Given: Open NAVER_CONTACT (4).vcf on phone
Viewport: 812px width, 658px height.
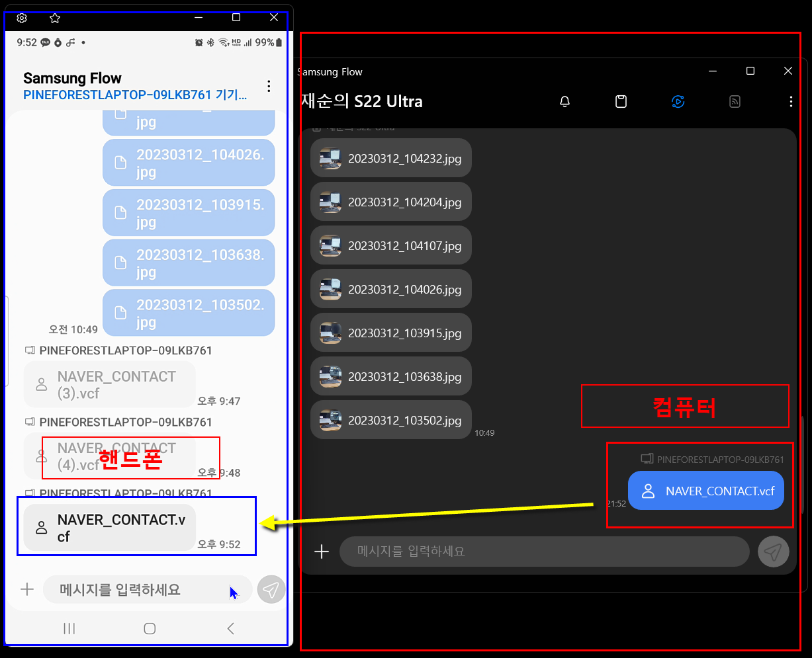Looking at the screenshot, I should click(x=109, y=456).
